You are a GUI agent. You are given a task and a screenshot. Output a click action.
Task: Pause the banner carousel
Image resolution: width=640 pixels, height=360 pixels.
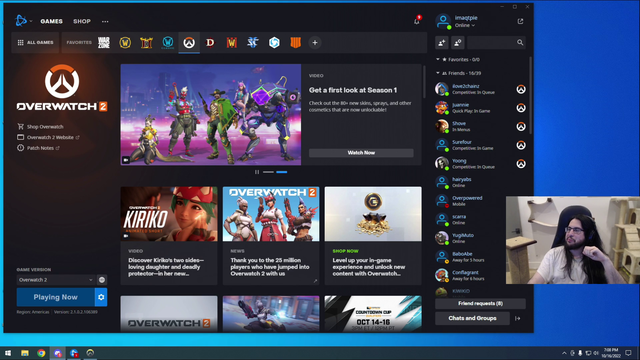coord(257,172)
